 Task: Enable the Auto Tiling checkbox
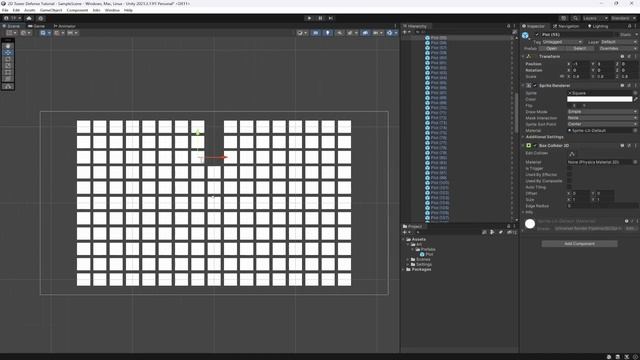(570, 187)
